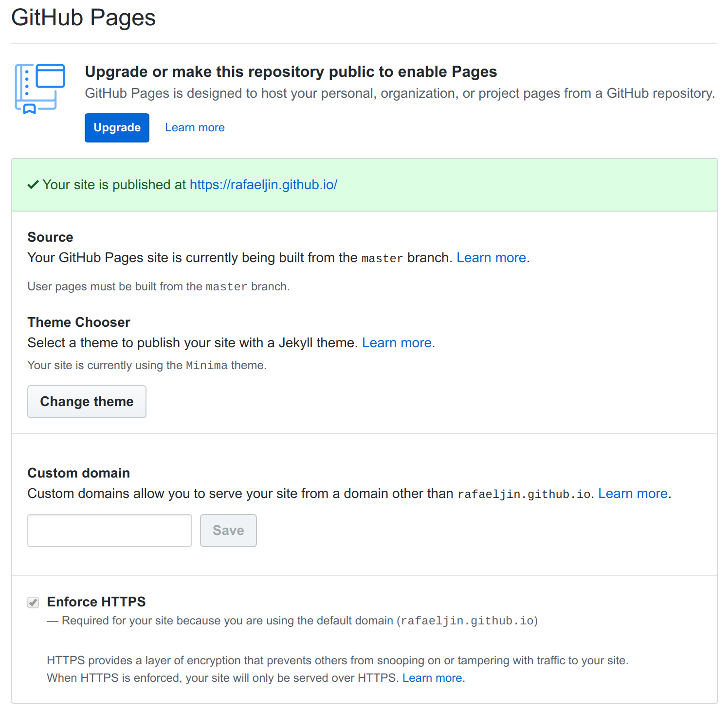Open Learn more link in Source section

pyautogui.click(x=491, y=258)
